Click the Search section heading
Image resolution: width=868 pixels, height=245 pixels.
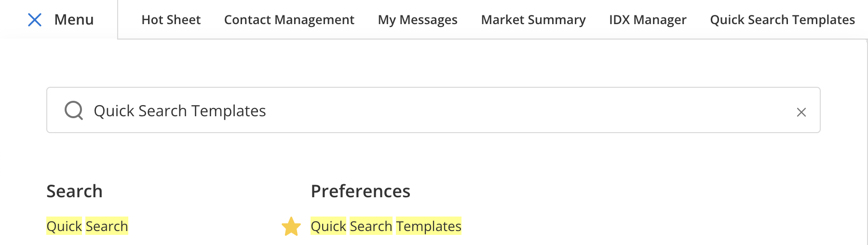tap(74, 191)
